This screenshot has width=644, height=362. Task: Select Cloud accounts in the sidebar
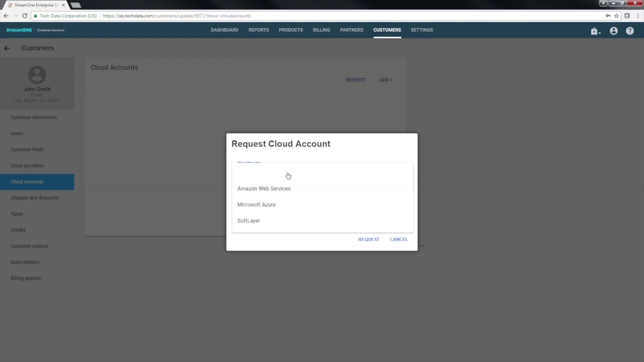pos(37,182)
